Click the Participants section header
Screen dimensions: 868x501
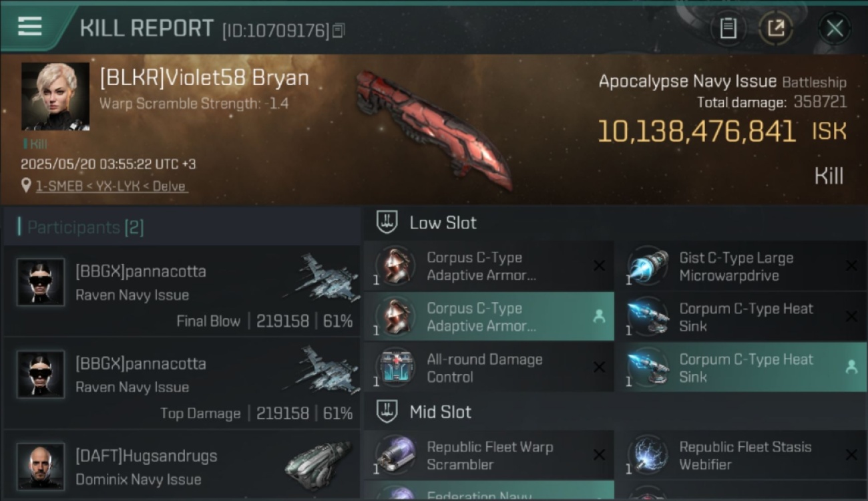click(85, 227)
